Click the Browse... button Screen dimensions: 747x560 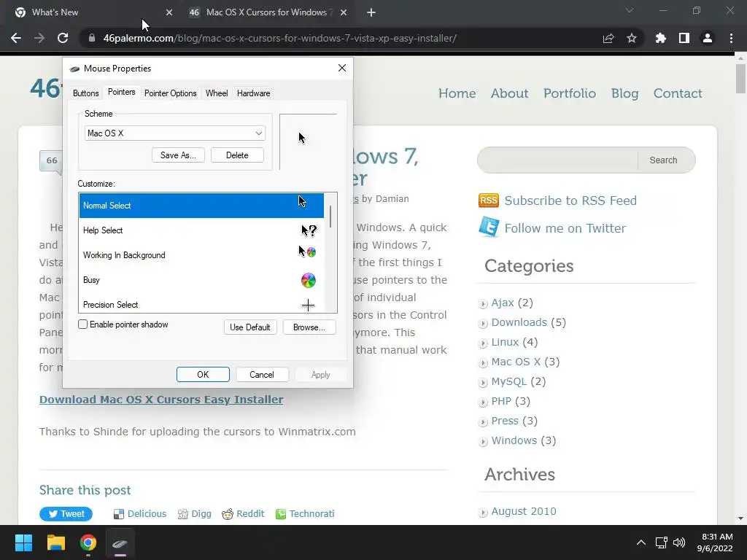[x=309, y=327]
